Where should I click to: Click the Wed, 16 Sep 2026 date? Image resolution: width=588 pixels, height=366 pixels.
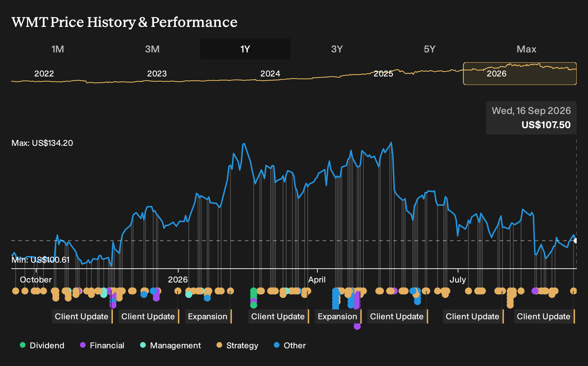pyautogui.click(x=531, y=111)
